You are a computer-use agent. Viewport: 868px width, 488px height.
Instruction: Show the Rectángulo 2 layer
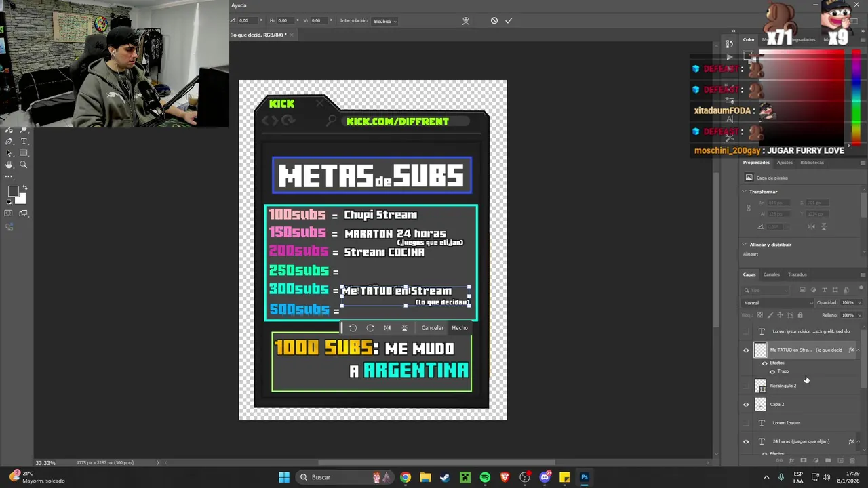747,386
